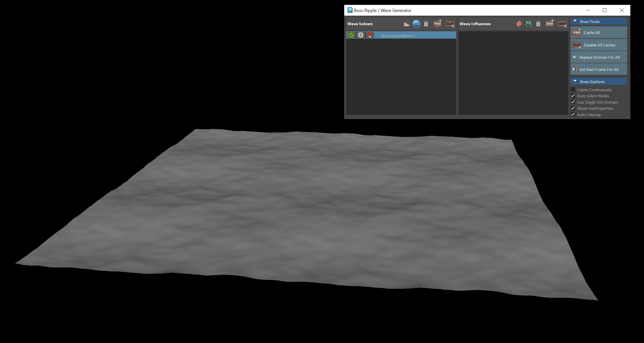The image size is (644, 343).
Task: Uncheck Auto Select Nodes
Action: point(573,96)
